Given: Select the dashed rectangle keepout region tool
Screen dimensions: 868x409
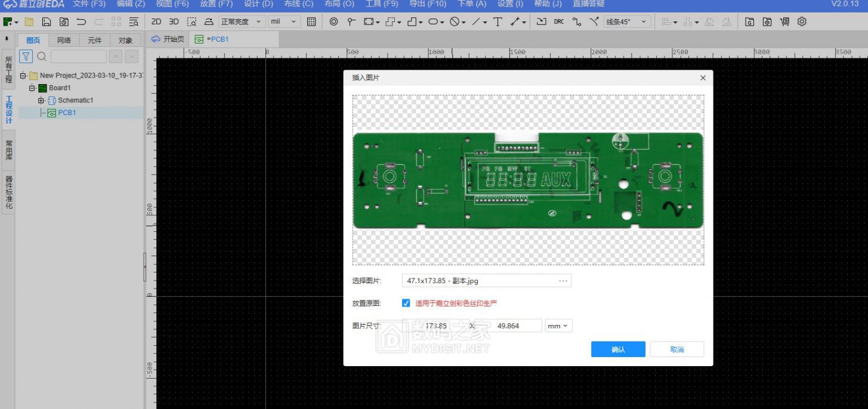Looking at the screenshot, I should coord(390,21).
